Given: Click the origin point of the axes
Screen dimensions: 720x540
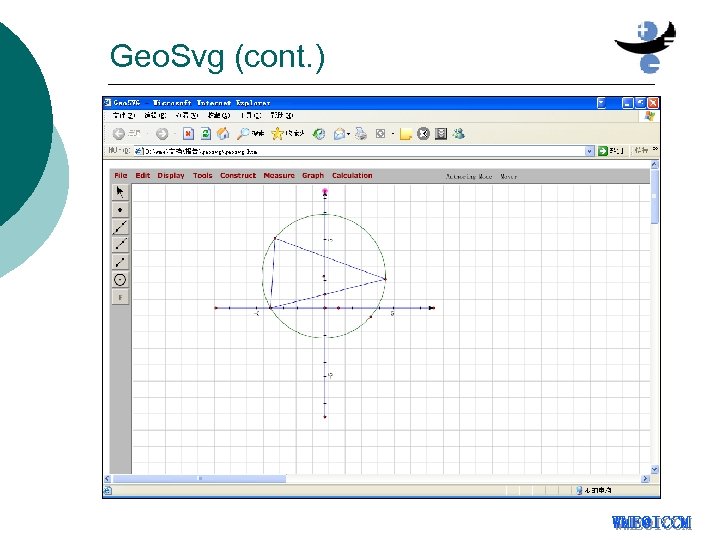Looking at the screenshot, I should tap(325, 308).
